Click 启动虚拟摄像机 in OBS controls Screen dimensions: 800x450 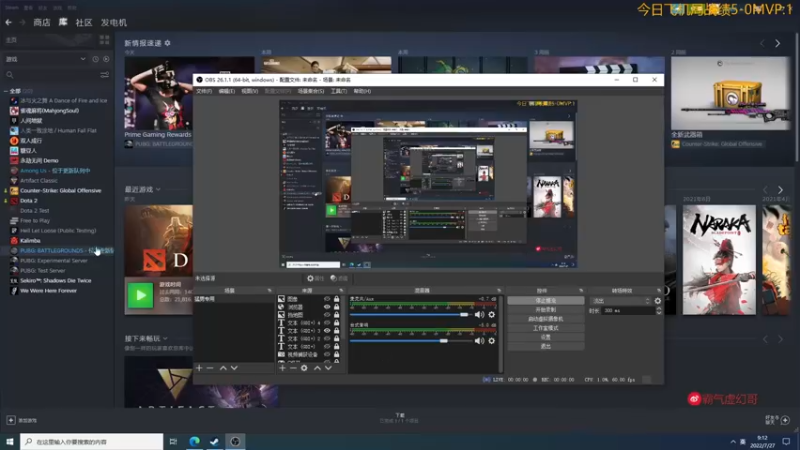click(x=546, y=319)
